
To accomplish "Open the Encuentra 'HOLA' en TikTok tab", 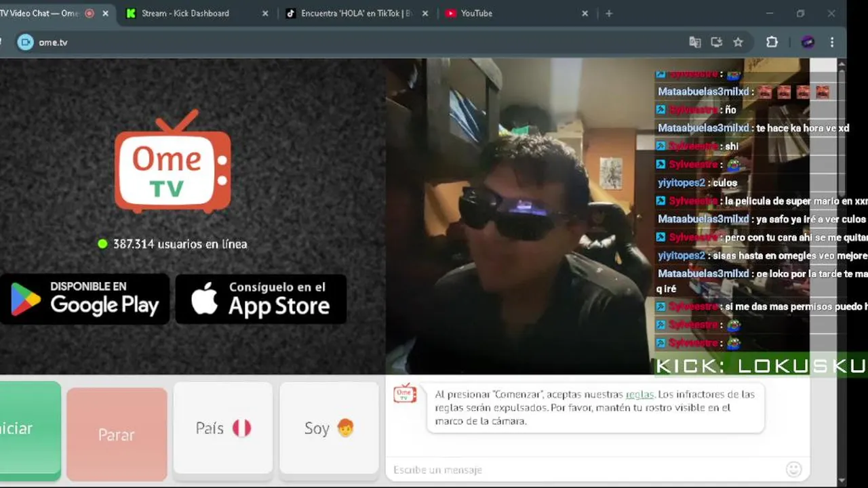I will coord(356,13).
